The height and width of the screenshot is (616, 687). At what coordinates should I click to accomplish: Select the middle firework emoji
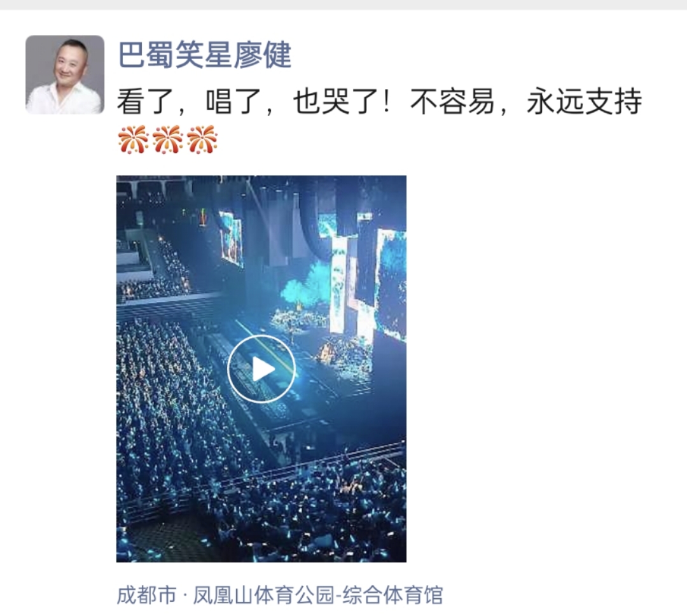168,139
